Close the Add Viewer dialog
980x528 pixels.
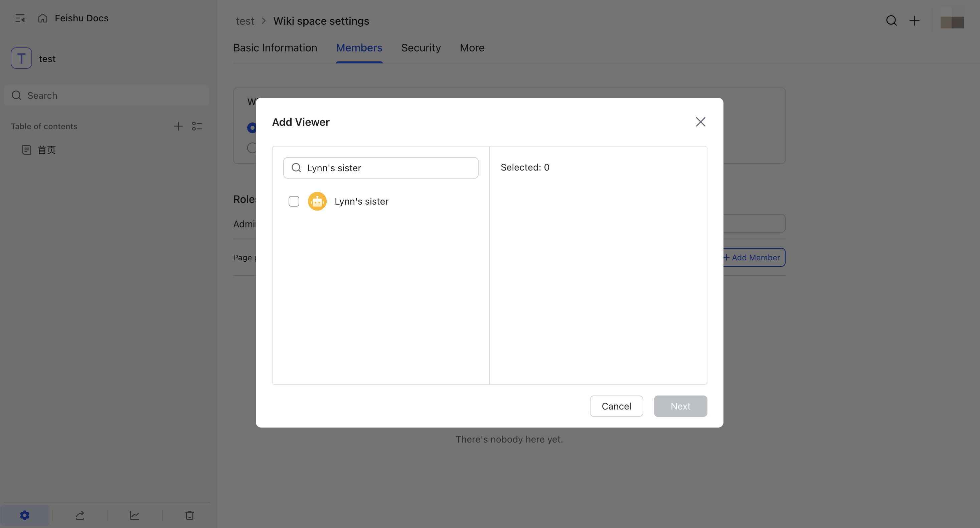point(700,121)
